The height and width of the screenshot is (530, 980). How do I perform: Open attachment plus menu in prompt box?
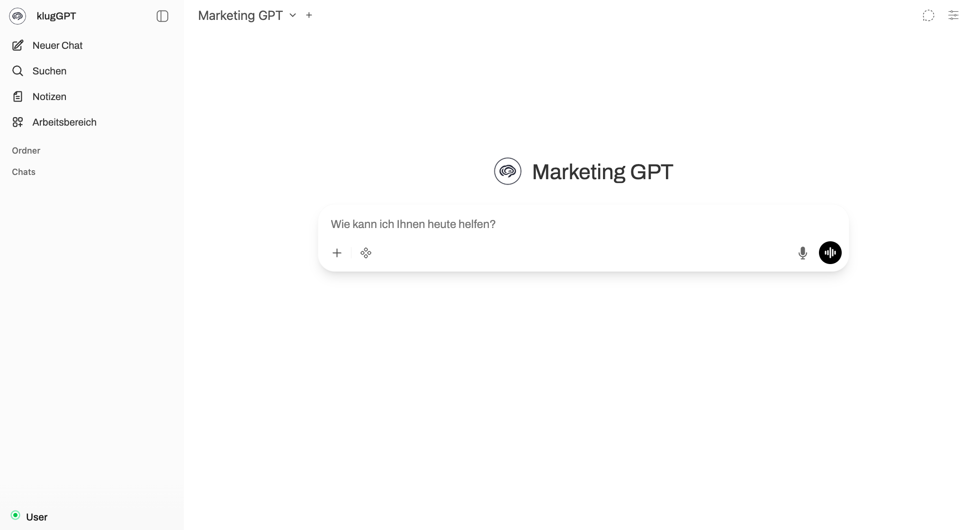pyautogui.click(x=337, y=253)
